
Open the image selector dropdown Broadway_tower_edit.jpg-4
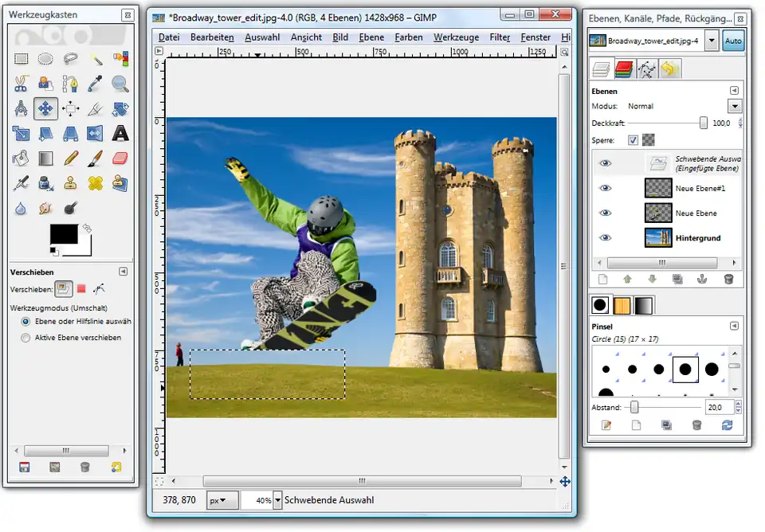click(711, 41)
